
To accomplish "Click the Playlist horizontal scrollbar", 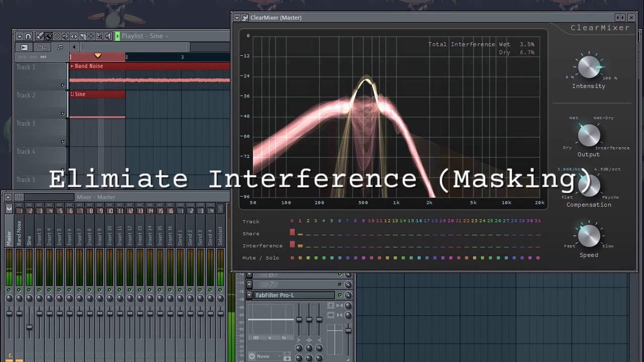I will coord(134,47).
